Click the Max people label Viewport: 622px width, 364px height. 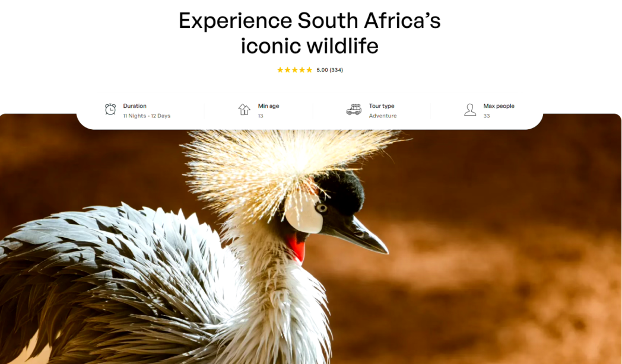(499, 106)
